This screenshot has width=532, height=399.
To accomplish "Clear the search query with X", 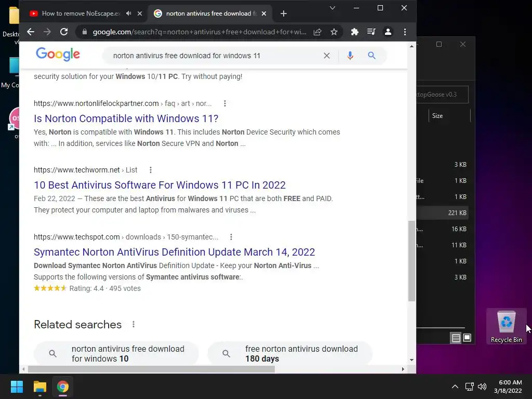I will point(327,56).
